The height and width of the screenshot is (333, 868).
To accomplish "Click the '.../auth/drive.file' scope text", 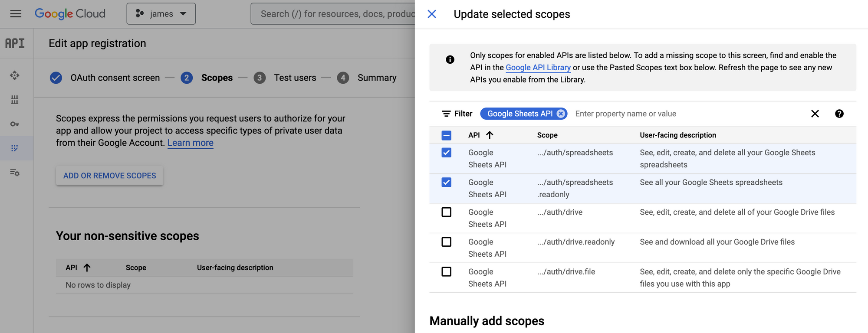I will pos(566,272).
